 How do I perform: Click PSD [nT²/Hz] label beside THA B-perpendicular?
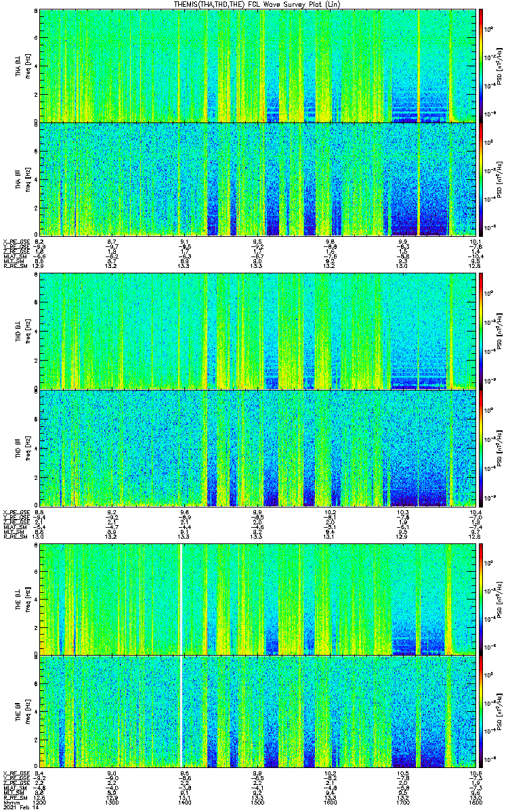tap(500, 66)
